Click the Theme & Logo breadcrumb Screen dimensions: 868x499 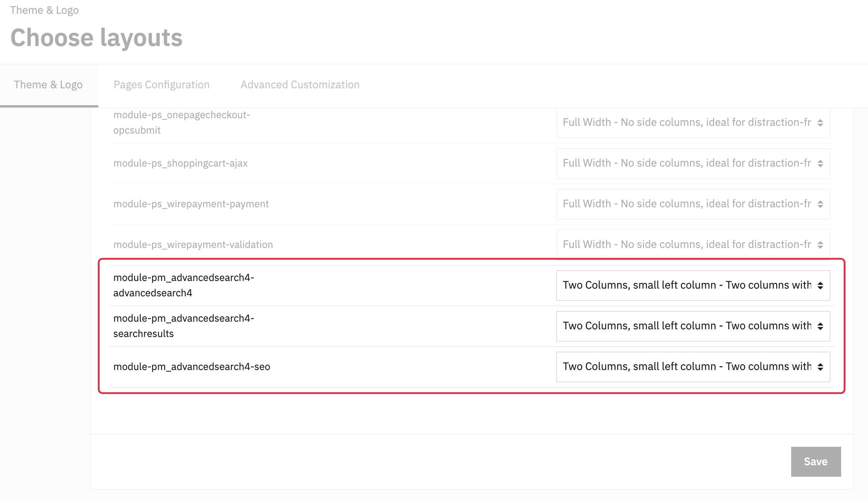44,10
